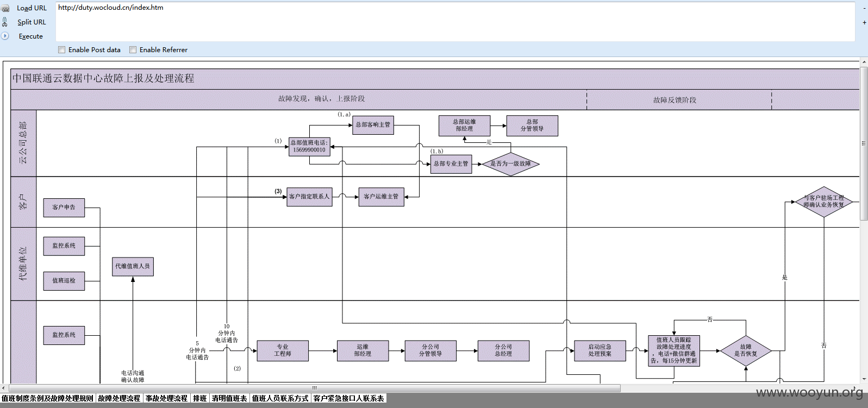Click the vertical scrollbar thumb
The height and width of the screenshot is (408, 868).
point(864,143)
